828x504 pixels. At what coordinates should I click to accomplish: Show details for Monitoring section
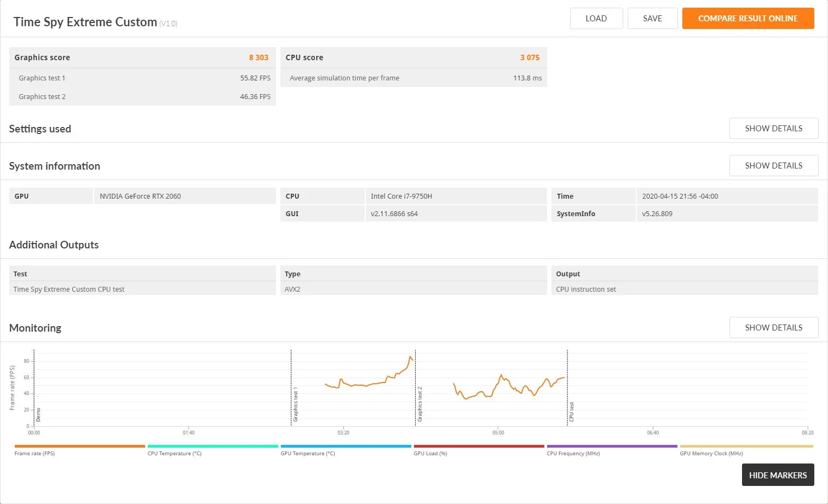coord(774,328)
